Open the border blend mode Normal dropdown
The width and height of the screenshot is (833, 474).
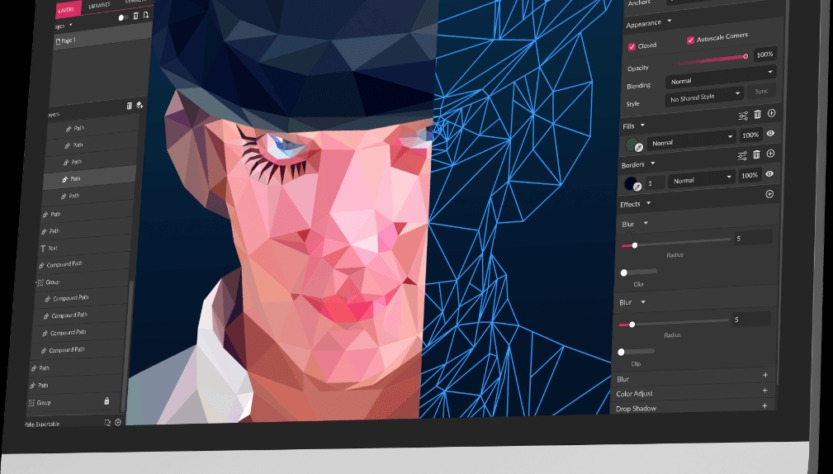click(x=700, y=179)
